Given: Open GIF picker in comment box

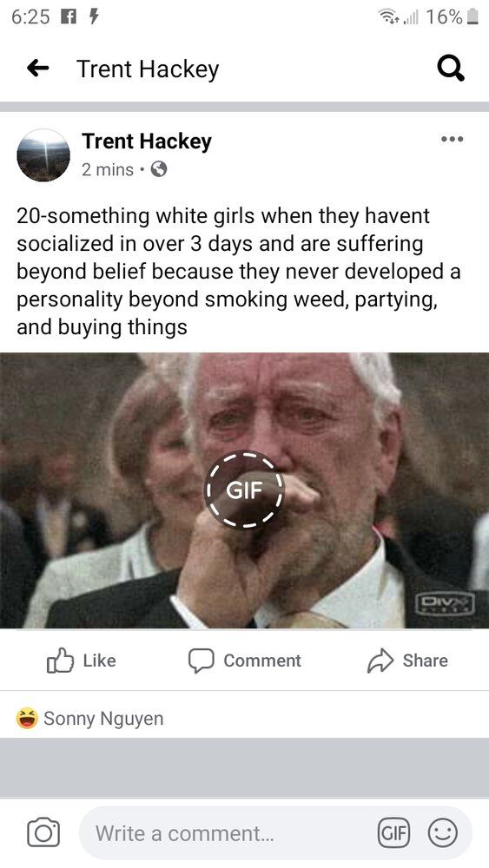Looking at the screenshot, I should tap(393, 832).
